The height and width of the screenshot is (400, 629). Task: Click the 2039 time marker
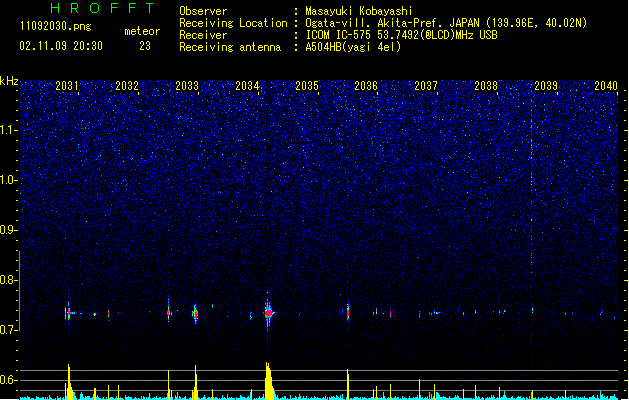pyautogui.click(x=546, y=86)
